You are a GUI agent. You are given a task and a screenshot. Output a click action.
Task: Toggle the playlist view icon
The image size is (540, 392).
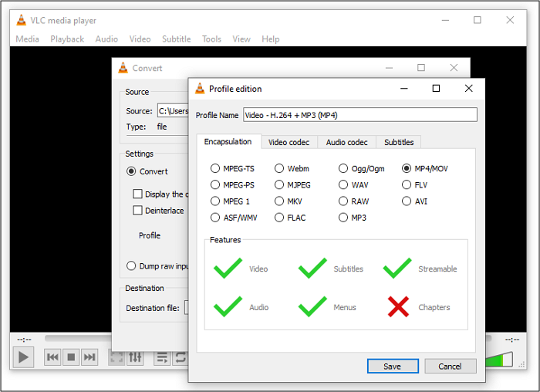pos(162,357)
